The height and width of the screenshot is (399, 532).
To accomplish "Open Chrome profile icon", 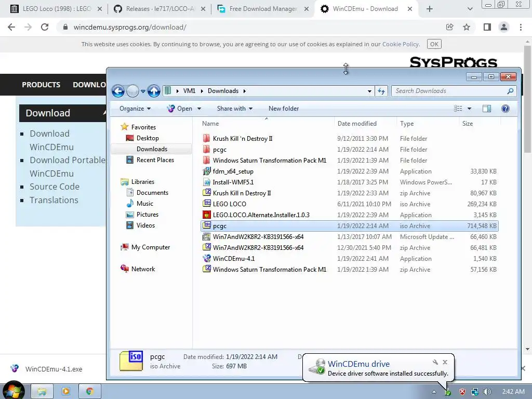I will [504, 27].
